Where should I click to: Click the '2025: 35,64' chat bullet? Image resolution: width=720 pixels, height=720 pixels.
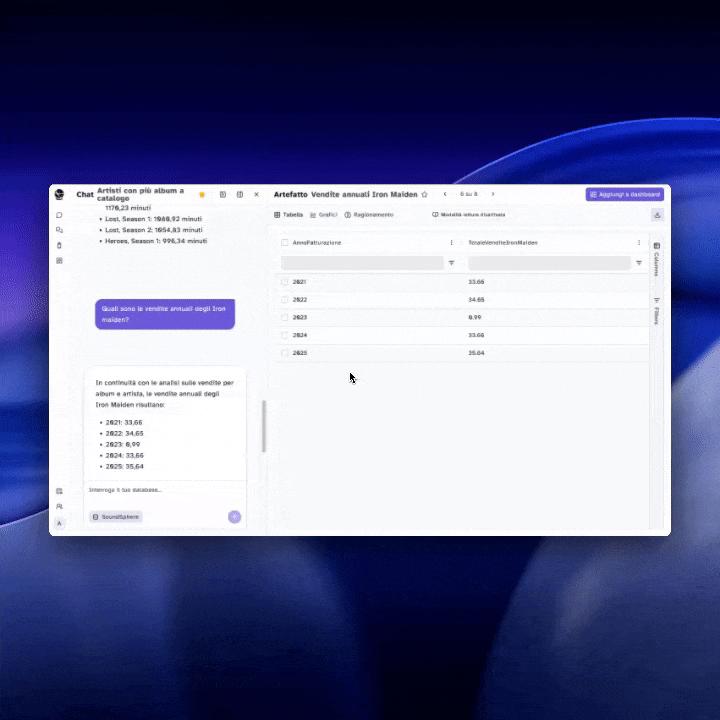(x=124, y=467)
